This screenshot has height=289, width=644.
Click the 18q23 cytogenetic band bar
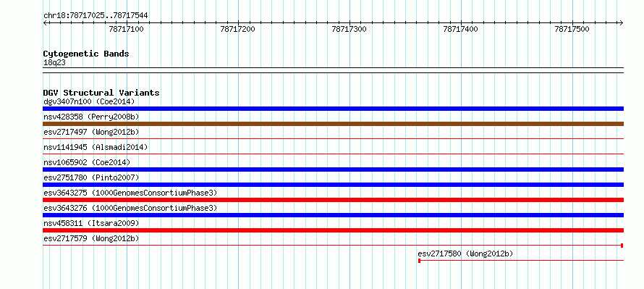pyautogui.click(x=333, y=70)
